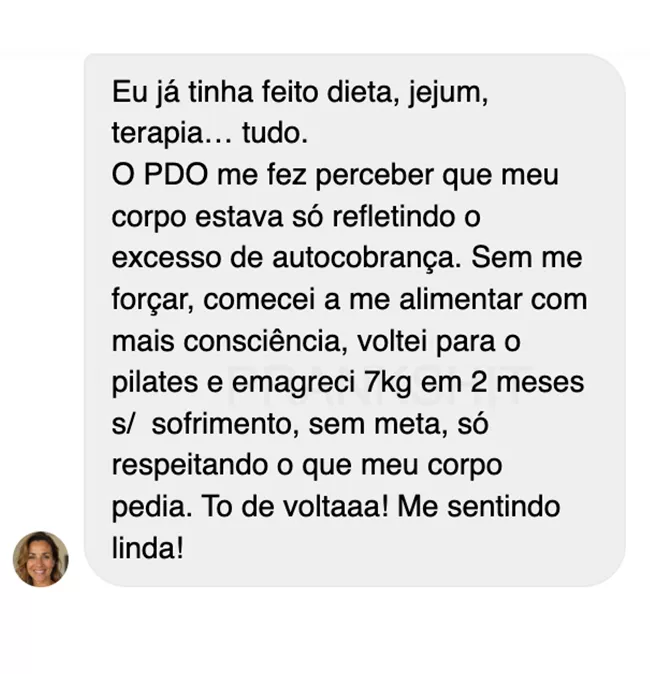Image resolution: width=650 pixels, height=674 pixels.
Task: Click the word "respeitando" in the bubble
Action: 190,467
